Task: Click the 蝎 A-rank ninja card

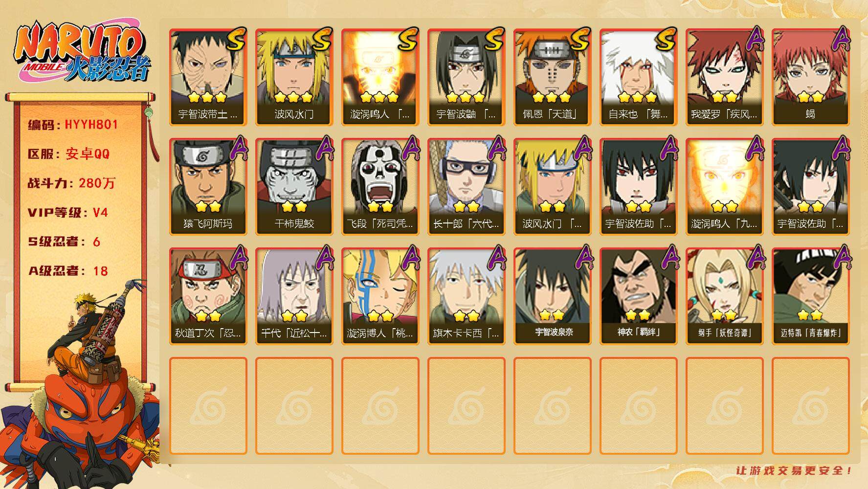Action: [x=810, y=77]
